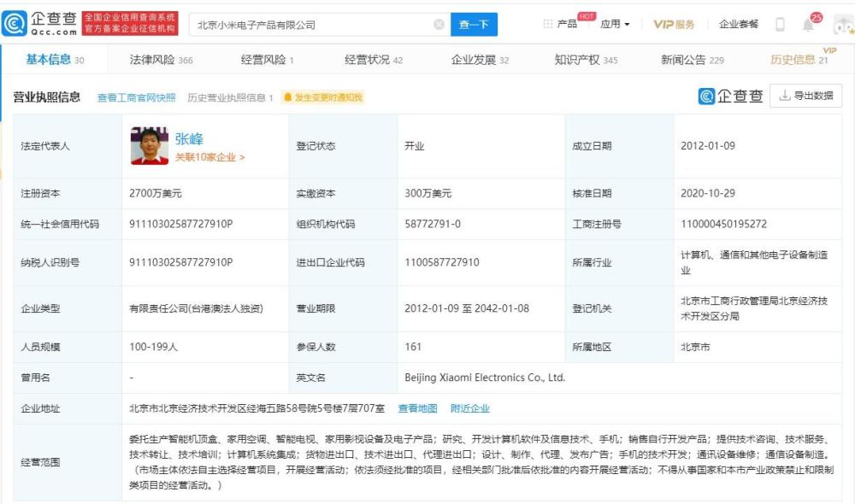
Task: Click the 导出数据 export button
Action: (805, 96)
